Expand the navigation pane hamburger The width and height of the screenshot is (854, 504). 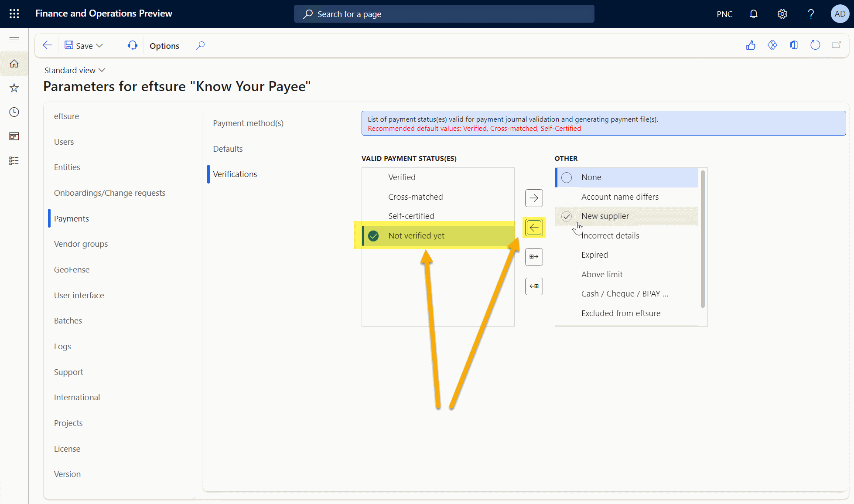pyautogui.click(x=14, y=40)
